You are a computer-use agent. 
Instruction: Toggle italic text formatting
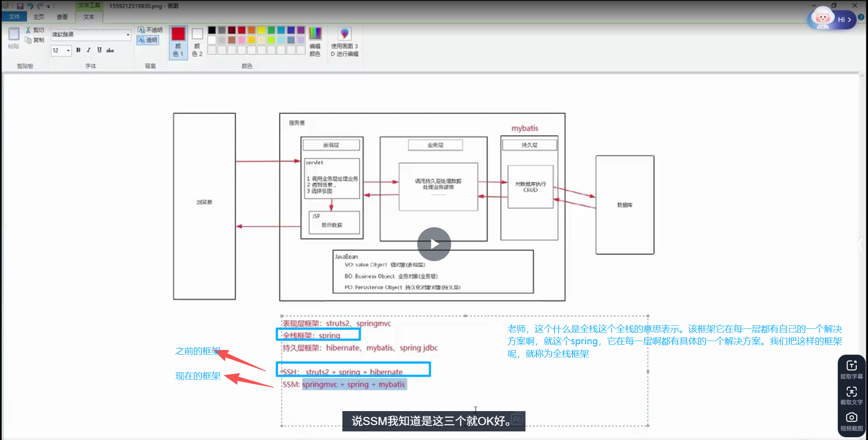tap(89, 50)
